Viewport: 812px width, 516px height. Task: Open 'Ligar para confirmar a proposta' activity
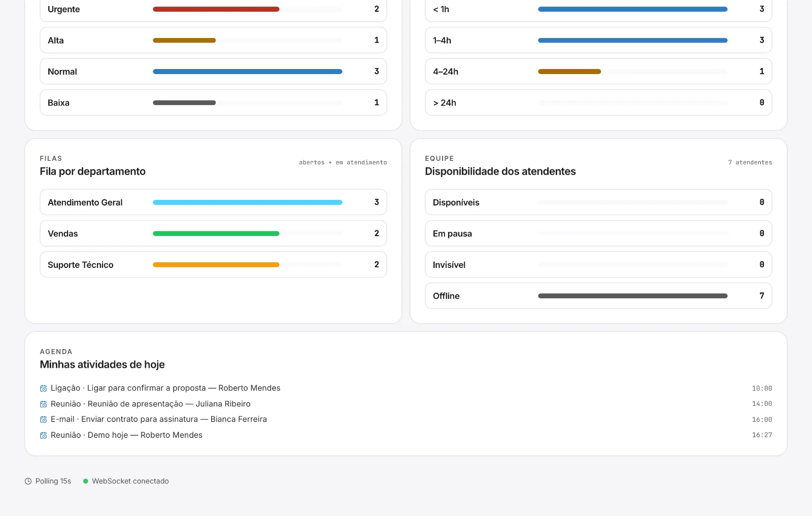165,388
